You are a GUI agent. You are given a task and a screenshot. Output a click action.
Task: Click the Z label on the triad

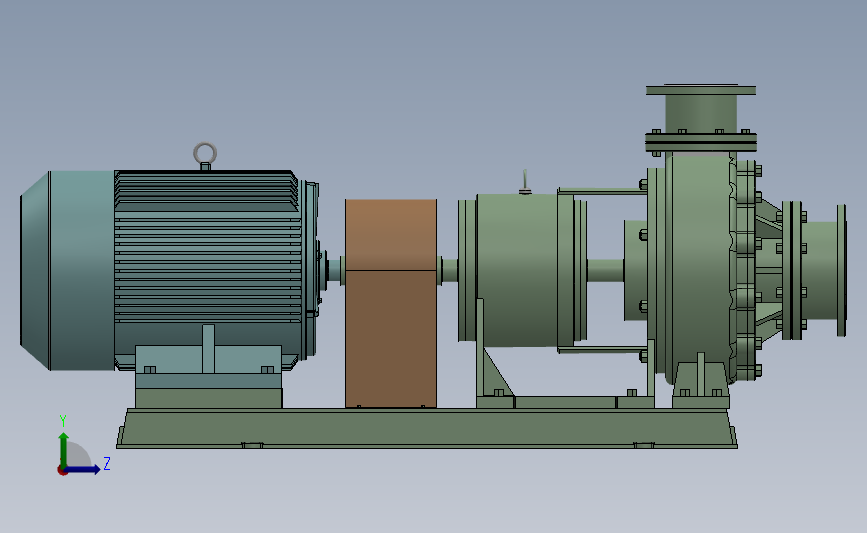(x=107, y=463)
